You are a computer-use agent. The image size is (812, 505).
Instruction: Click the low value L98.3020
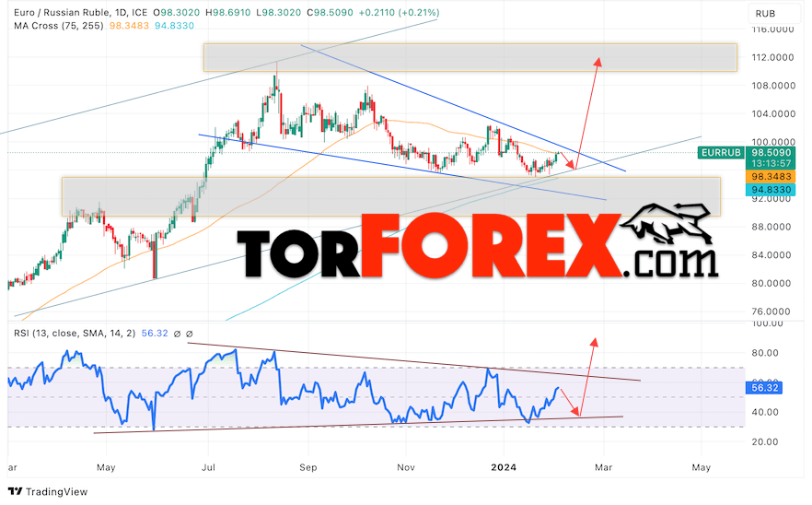click(279, 12)
